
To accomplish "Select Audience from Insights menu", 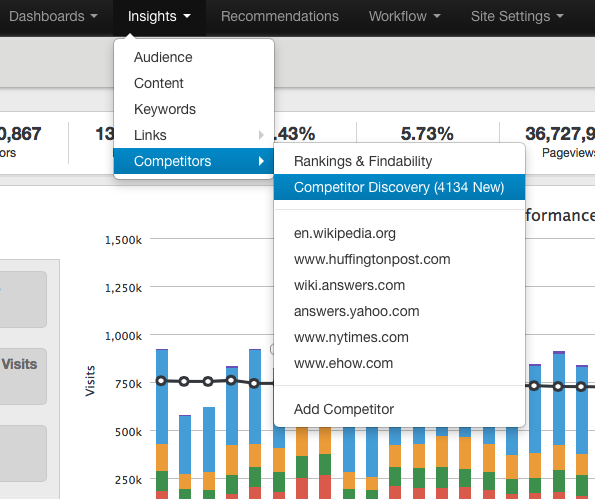I will click(x=194, y=57).
